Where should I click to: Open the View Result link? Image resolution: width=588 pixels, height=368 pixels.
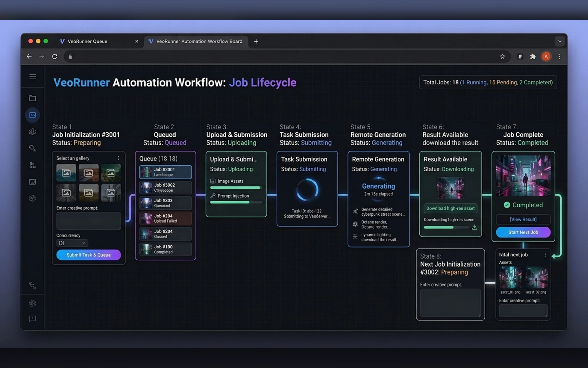(523, 219)
